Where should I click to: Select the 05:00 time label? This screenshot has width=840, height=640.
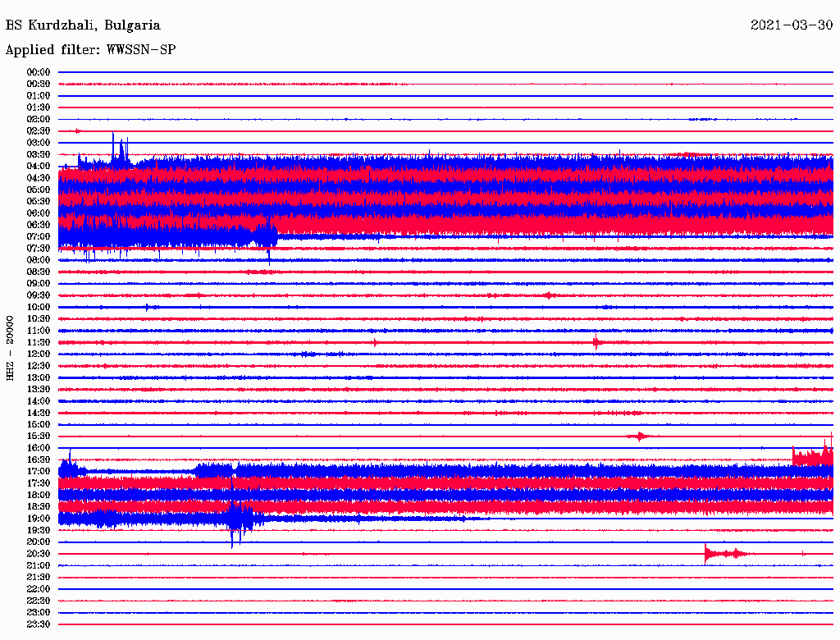[39, 190]
